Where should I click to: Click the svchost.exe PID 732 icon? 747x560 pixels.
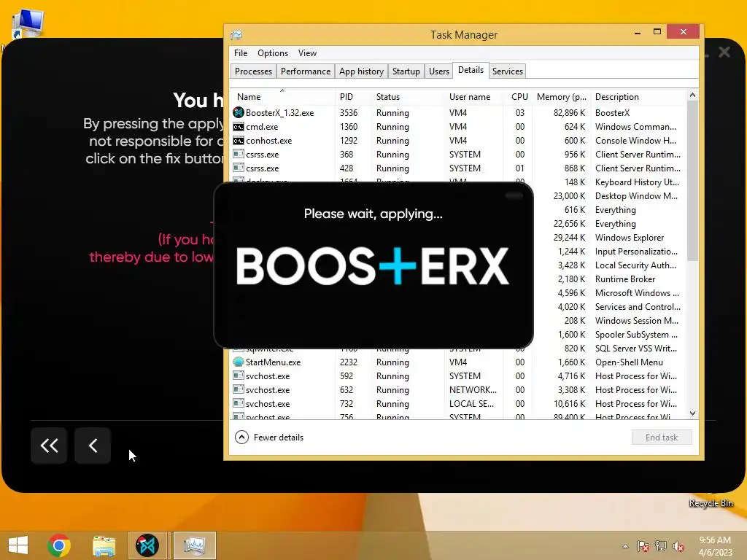(239, 403)
